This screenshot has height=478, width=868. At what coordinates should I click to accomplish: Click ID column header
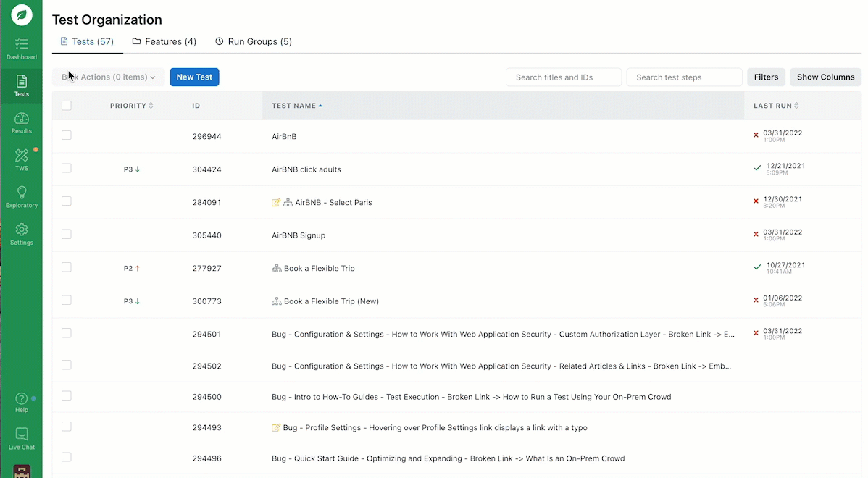tap(196, 106)
